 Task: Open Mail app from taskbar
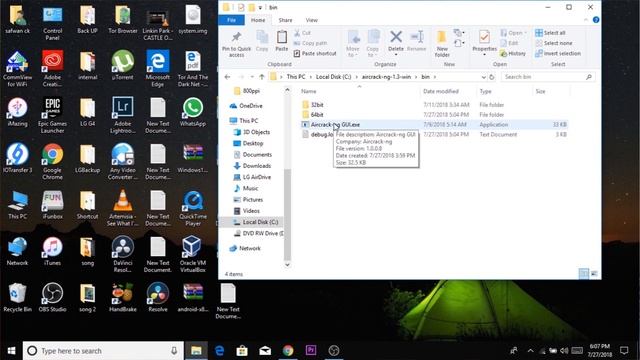(x=265, y=351)
